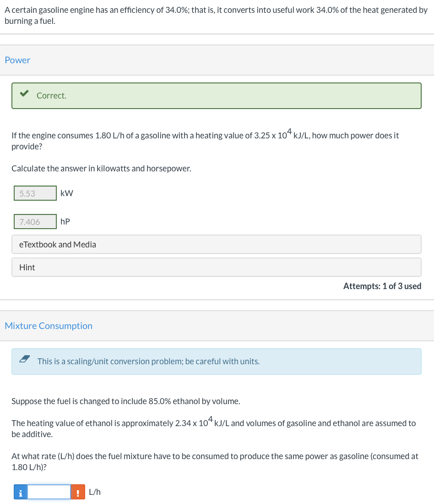Click the hP answer field showing 7.406

click(x=35, y=221)
